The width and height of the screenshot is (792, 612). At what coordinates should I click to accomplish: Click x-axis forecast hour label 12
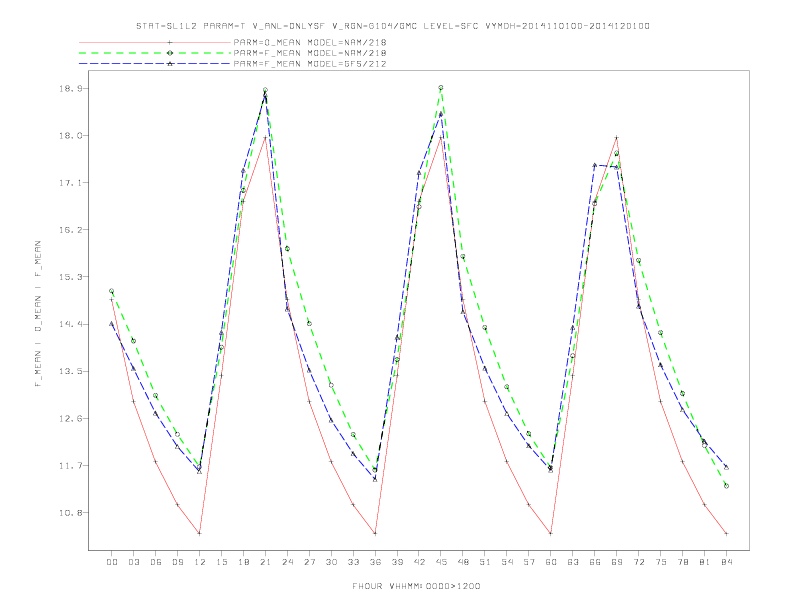click(x=200, y=562)
